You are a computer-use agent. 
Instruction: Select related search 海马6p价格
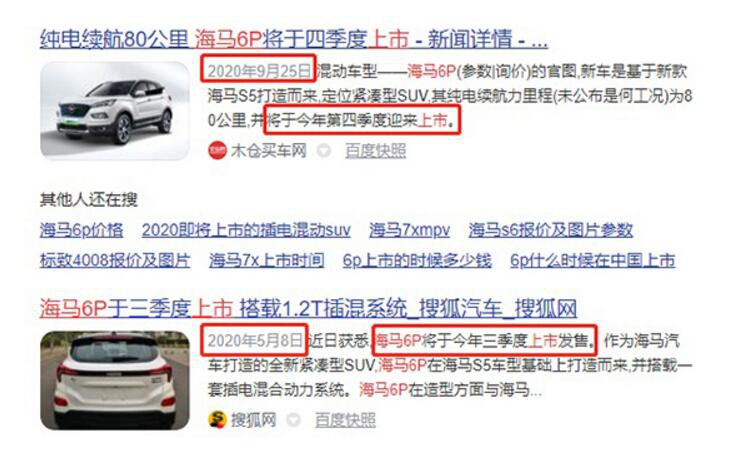[x=81, y=230]
